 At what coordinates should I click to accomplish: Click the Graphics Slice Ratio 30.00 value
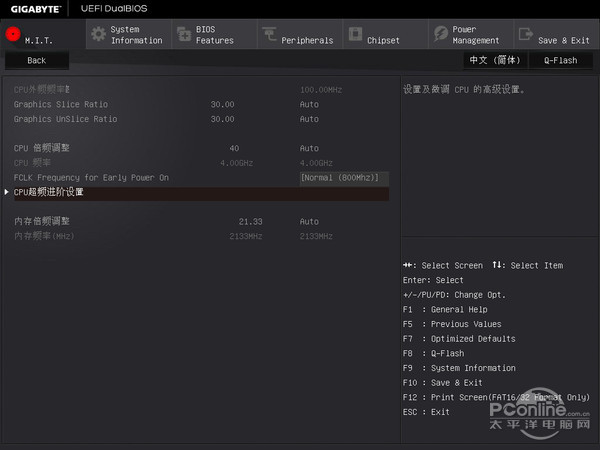coord(222,104)
